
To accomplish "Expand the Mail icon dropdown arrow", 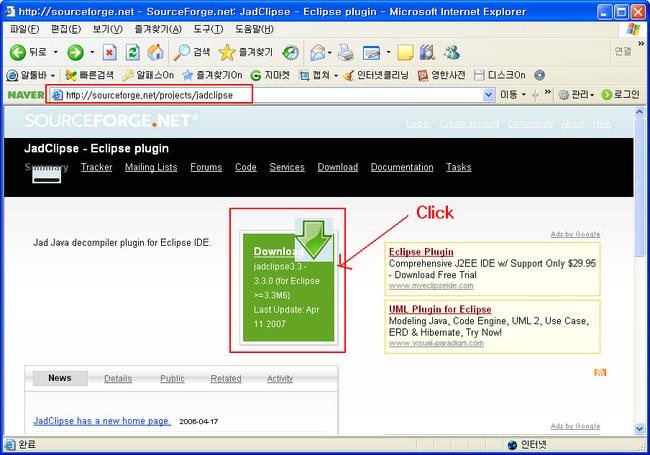I will pyautogui.click(x=330, y=52).
